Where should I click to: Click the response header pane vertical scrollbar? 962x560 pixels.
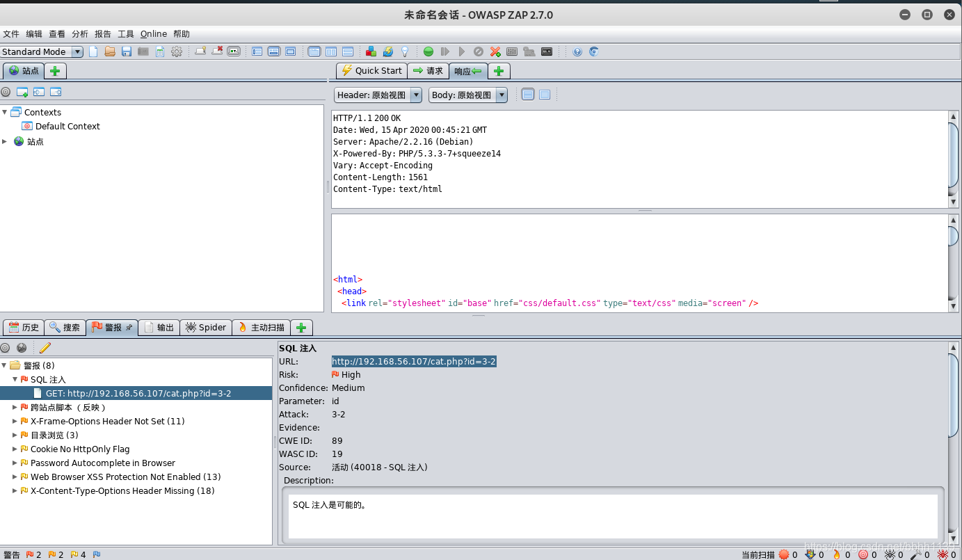point(953,159)
